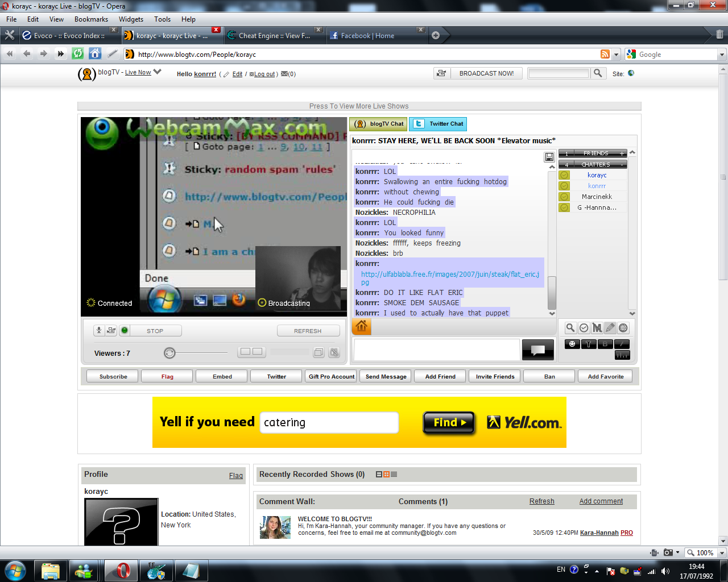
Task: Open the Bookmarks menu
Action: coord(91,19)
